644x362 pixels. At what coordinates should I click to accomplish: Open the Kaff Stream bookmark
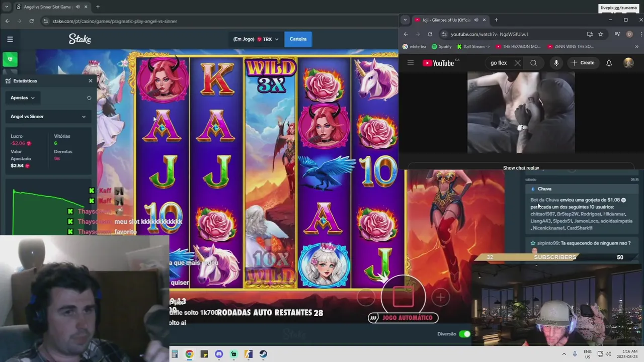[474, 47]
